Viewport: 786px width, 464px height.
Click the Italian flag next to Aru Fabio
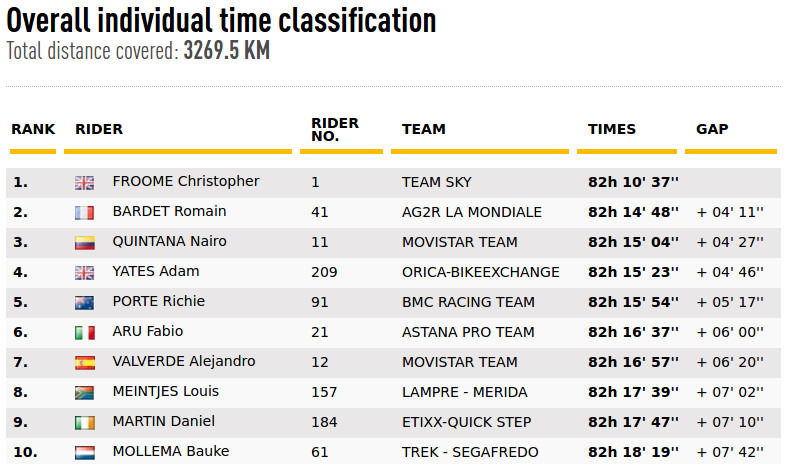(x=84, y=333)
